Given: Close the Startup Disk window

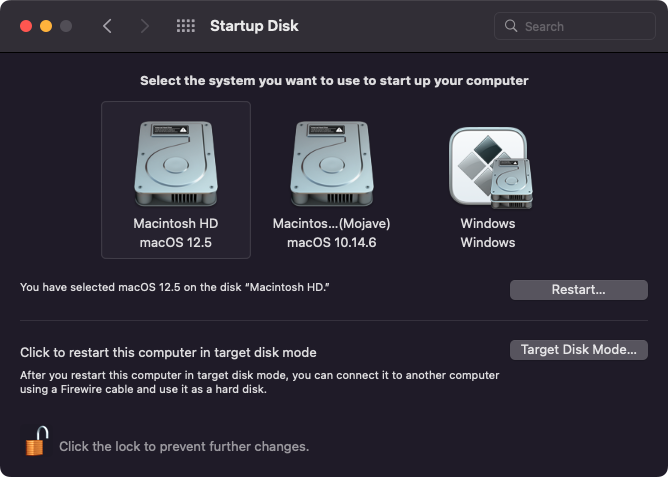Looking at the screenshot, I should pyautogui.click(x=26, y=26).
